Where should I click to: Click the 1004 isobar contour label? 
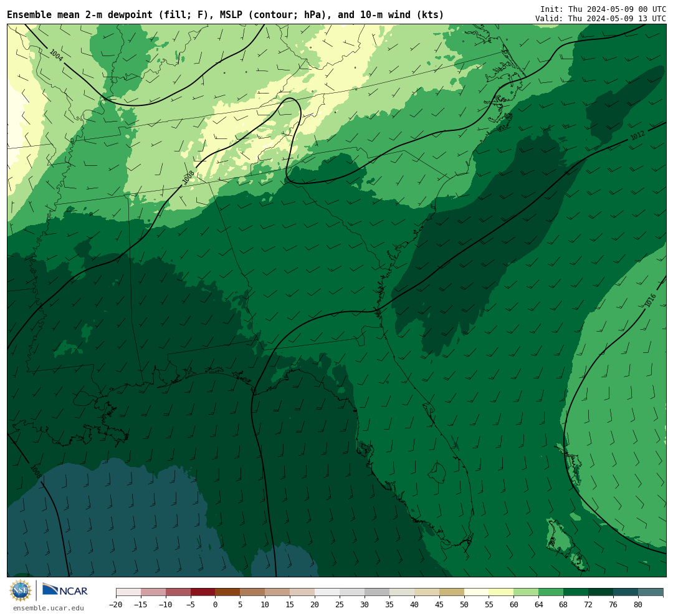[x=56, y=55]
